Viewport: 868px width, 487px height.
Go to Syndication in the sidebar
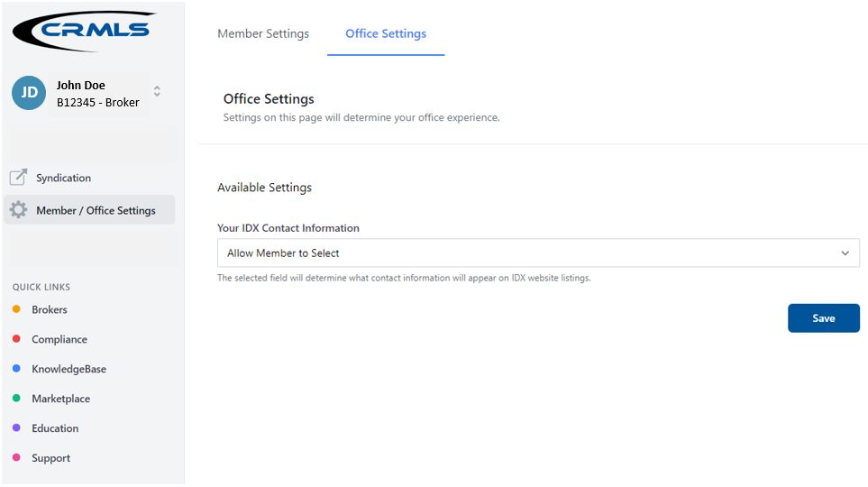(64, 178)
